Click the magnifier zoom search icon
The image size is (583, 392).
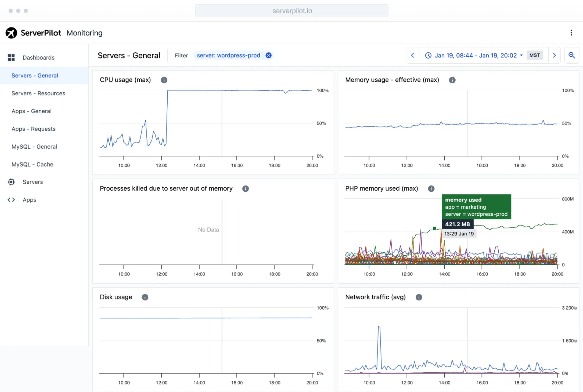[x=571, y=55]
